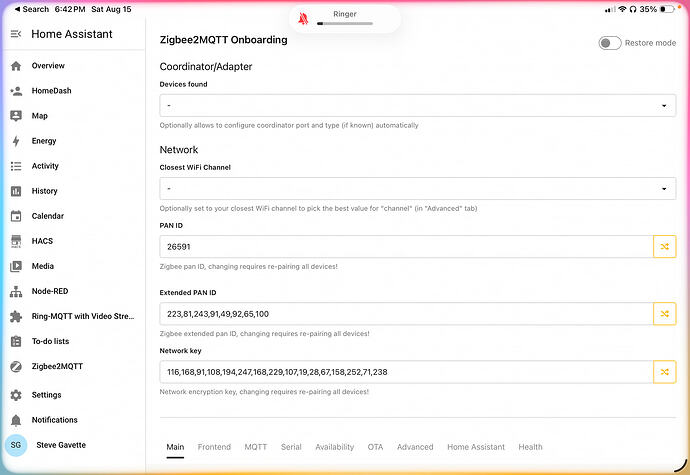690x475 pixels.
Task: Adjust the Ringer volume slider
Action: pos(345,23)
